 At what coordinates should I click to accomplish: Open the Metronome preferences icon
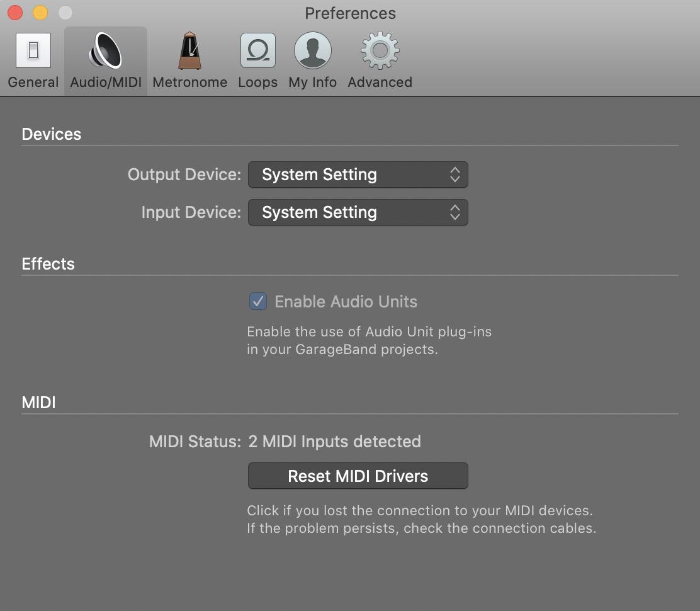click(189, 51)
